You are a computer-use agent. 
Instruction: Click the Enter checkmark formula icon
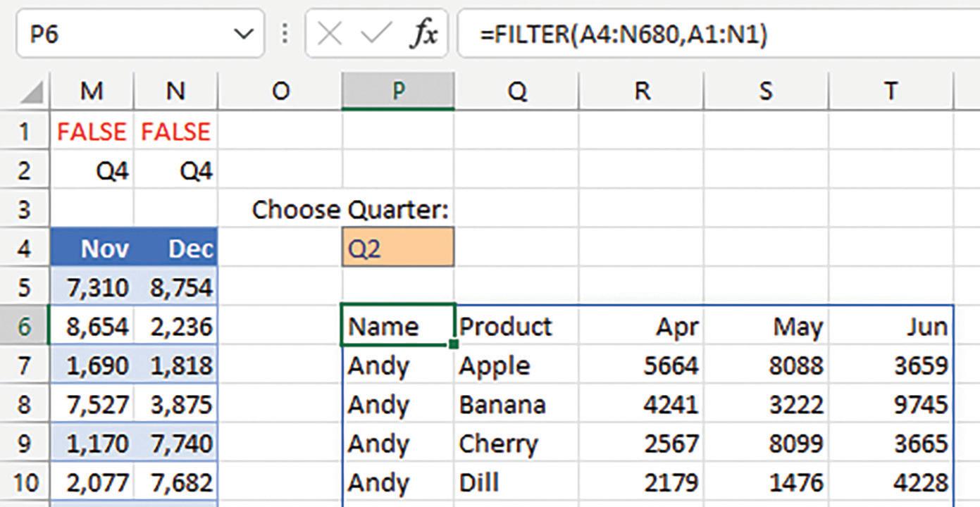click(x=376, y=34)
